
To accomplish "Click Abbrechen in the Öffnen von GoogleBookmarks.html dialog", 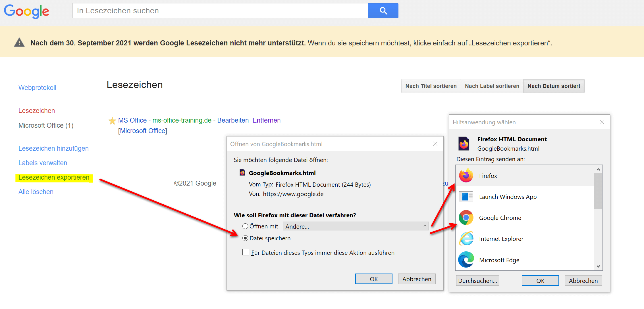I will coord(417,279).
